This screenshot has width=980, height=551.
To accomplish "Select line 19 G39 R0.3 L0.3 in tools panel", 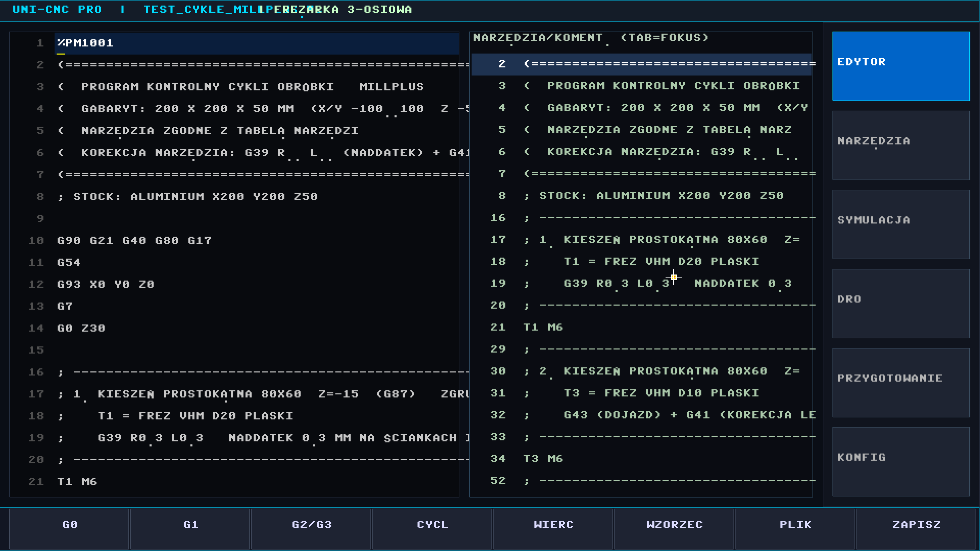I will tap(642, 283).
